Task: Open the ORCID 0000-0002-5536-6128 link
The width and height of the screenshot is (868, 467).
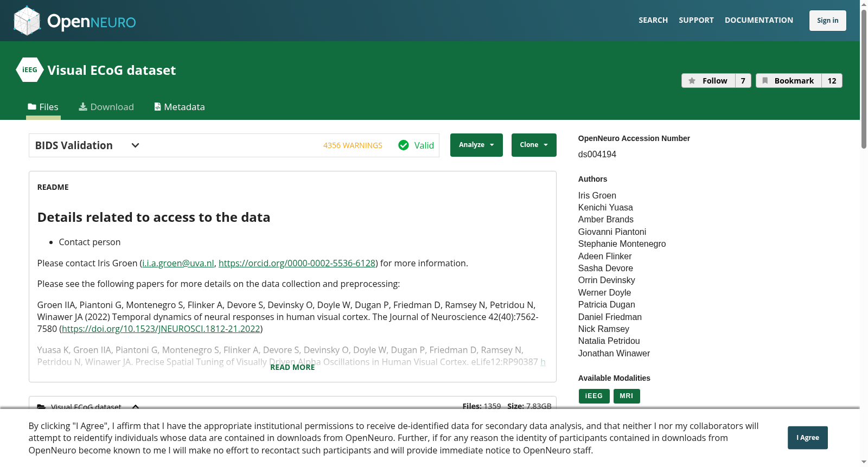Action: click(297, 263)
